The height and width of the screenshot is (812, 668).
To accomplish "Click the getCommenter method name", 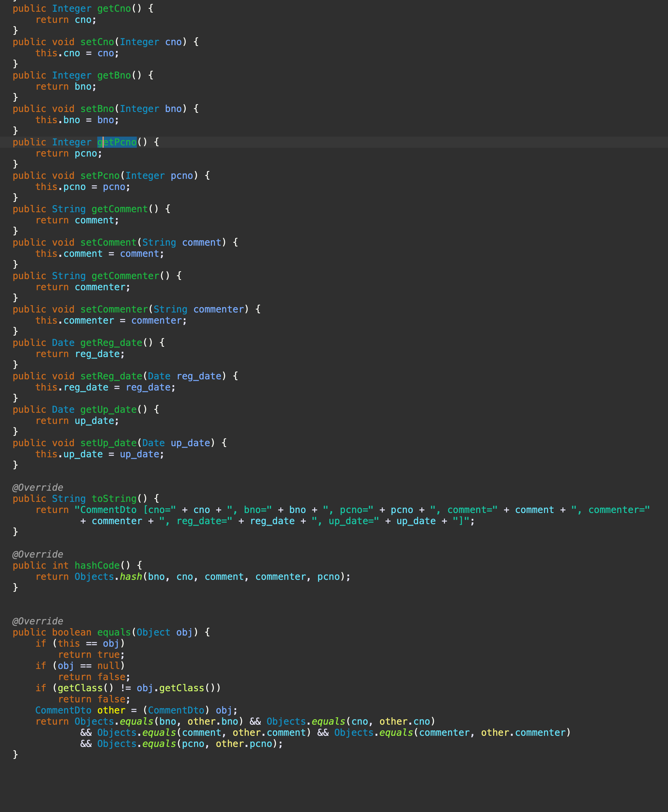I will coord(125,276).
